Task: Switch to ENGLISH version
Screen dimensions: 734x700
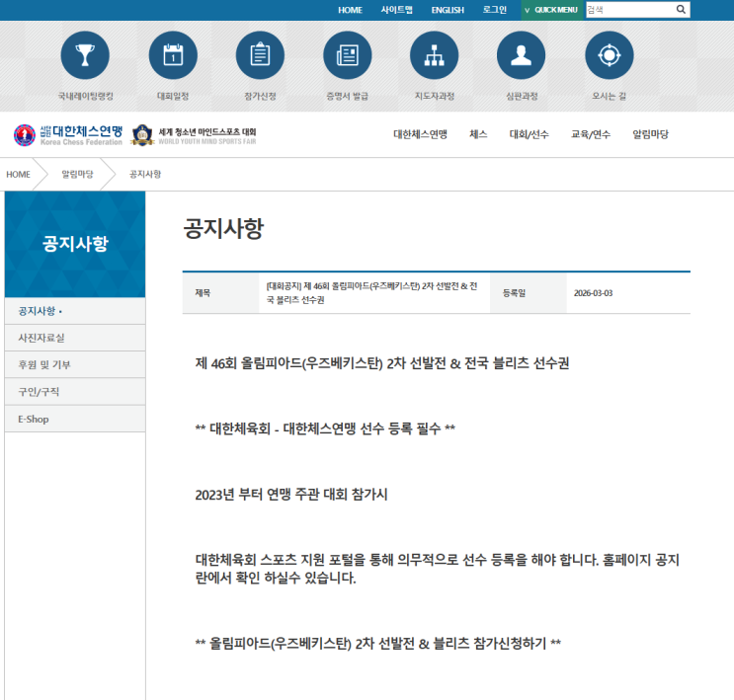Action: [x=448, y=10]
